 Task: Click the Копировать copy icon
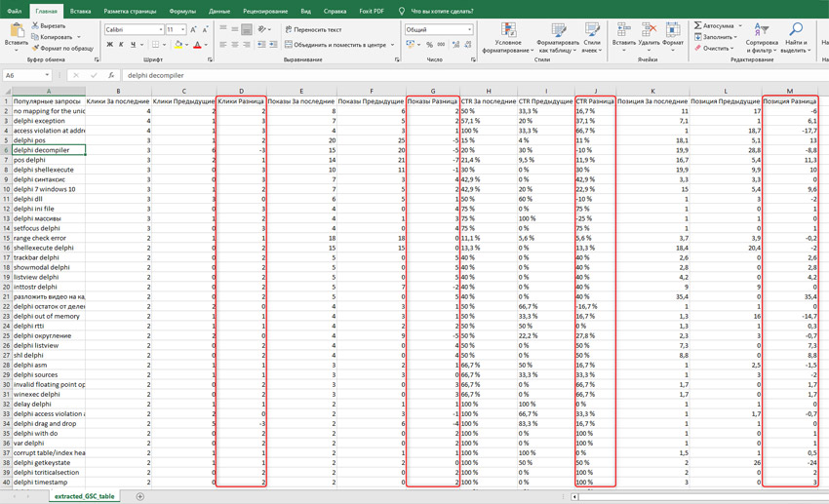35,37
